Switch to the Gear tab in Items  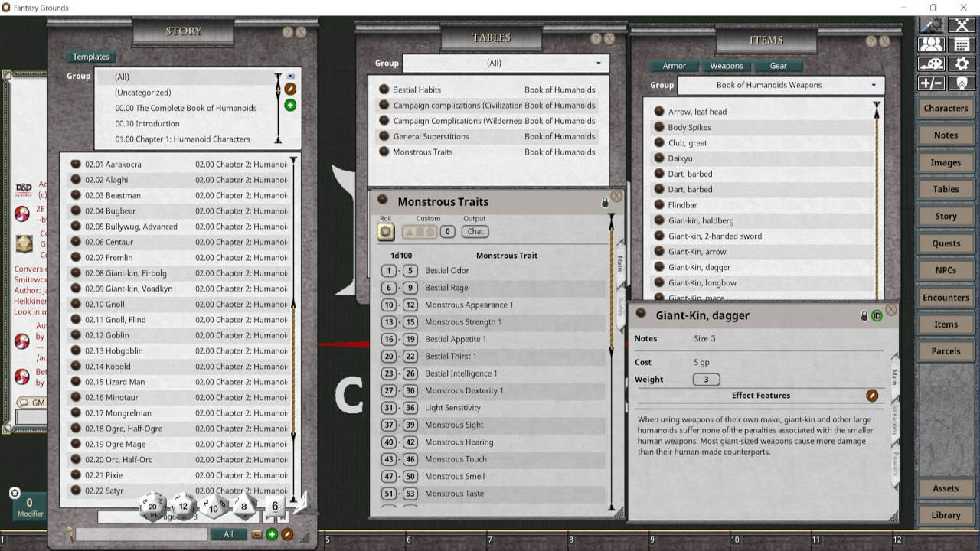[779, 66]
